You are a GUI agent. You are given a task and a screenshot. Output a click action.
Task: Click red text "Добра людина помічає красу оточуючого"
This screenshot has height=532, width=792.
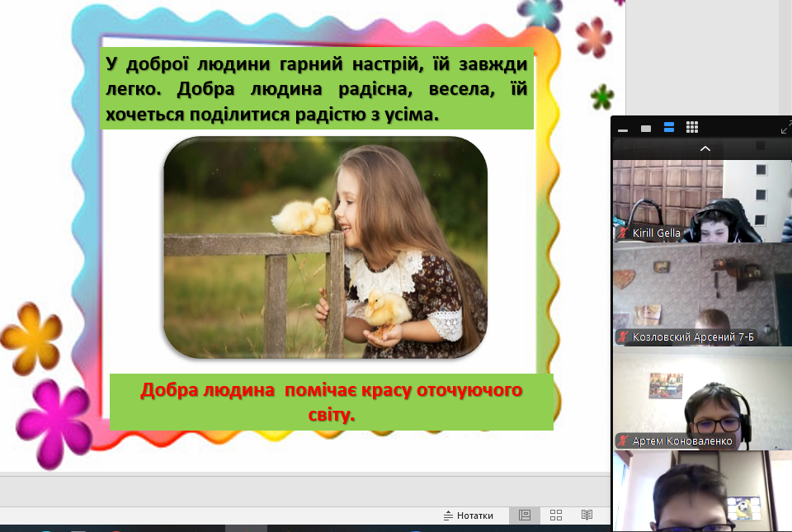click(x=332, y=390)
